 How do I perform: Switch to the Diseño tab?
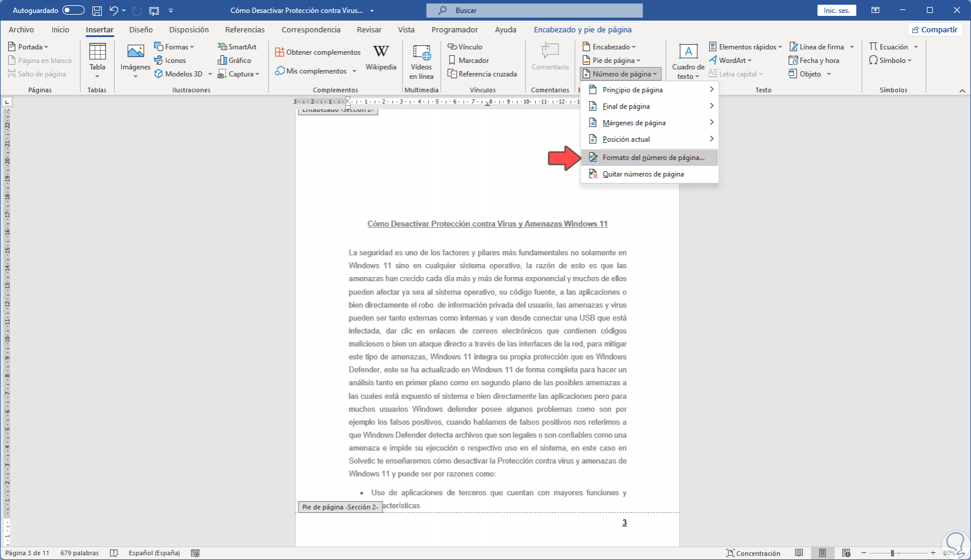coord(141,30)
